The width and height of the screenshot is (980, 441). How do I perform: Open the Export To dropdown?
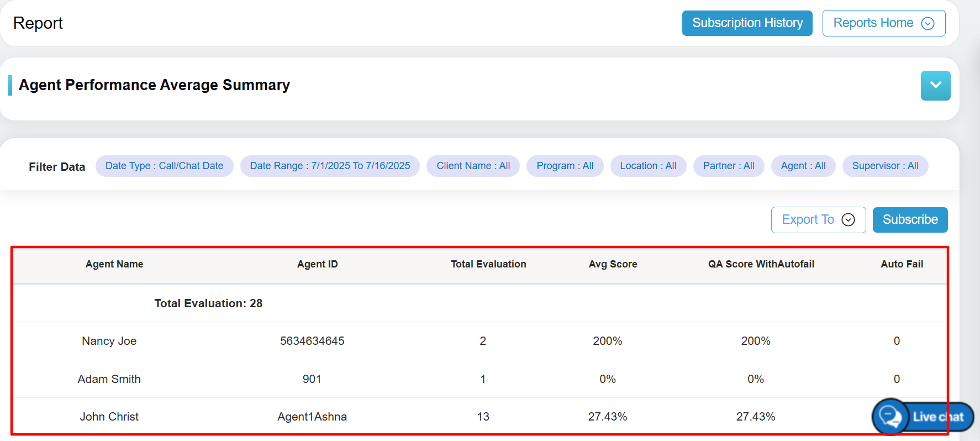coord(818,220)
